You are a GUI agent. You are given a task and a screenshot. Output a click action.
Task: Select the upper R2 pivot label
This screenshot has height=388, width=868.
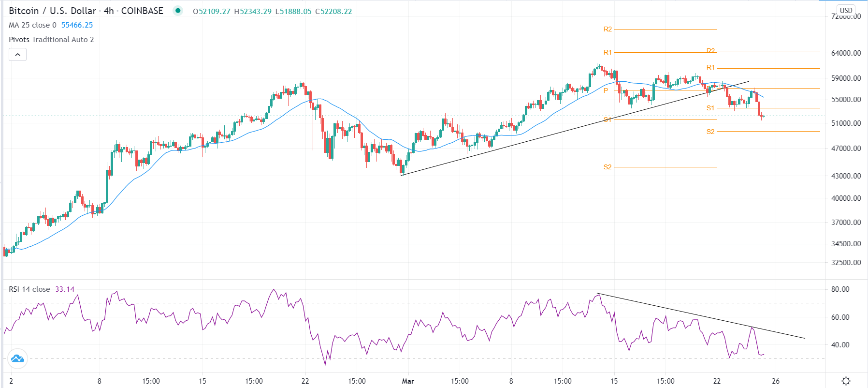(608, 29)
